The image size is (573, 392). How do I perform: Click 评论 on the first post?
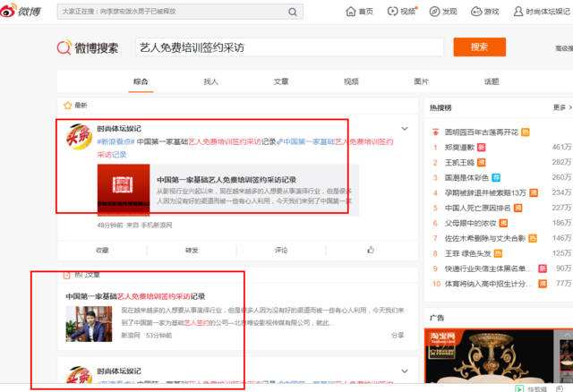[281, 251]
